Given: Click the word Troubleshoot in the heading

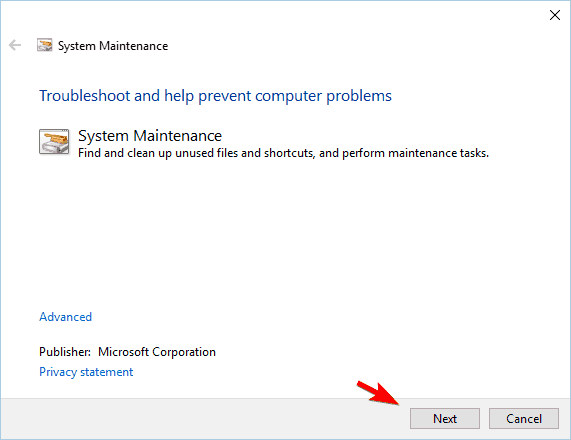Looking at the screenshot, I should pyautogui.click(x=84, y=96).
